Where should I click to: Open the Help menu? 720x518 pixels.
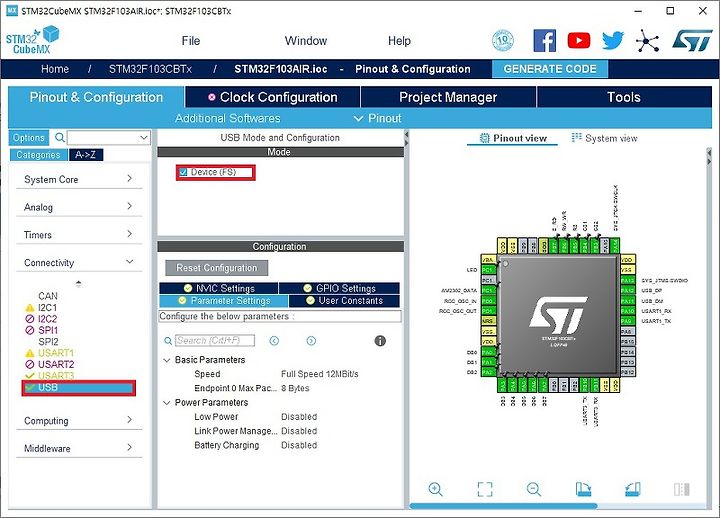(x=399, y=41)
